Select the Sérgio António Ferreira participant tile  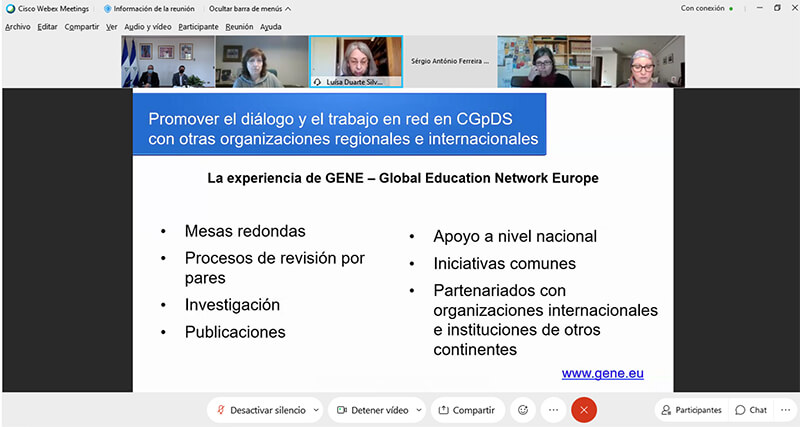[450, 62]
